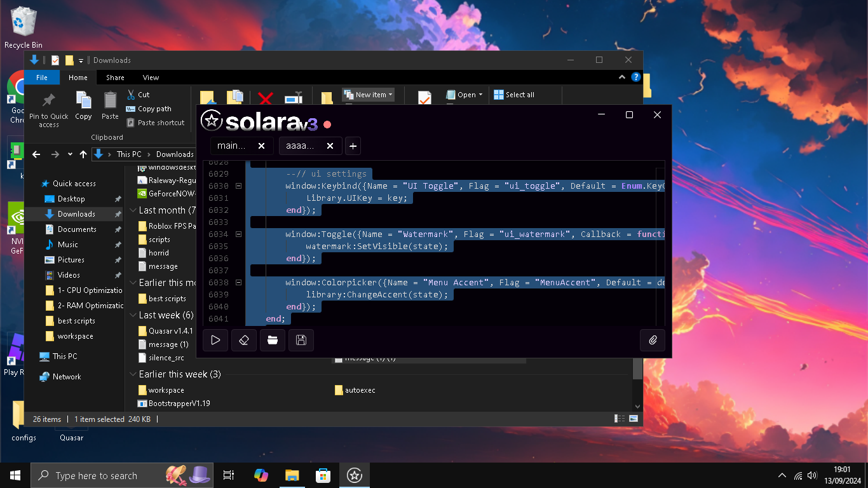Click the Copy button in the ribbon

(83, 106)
